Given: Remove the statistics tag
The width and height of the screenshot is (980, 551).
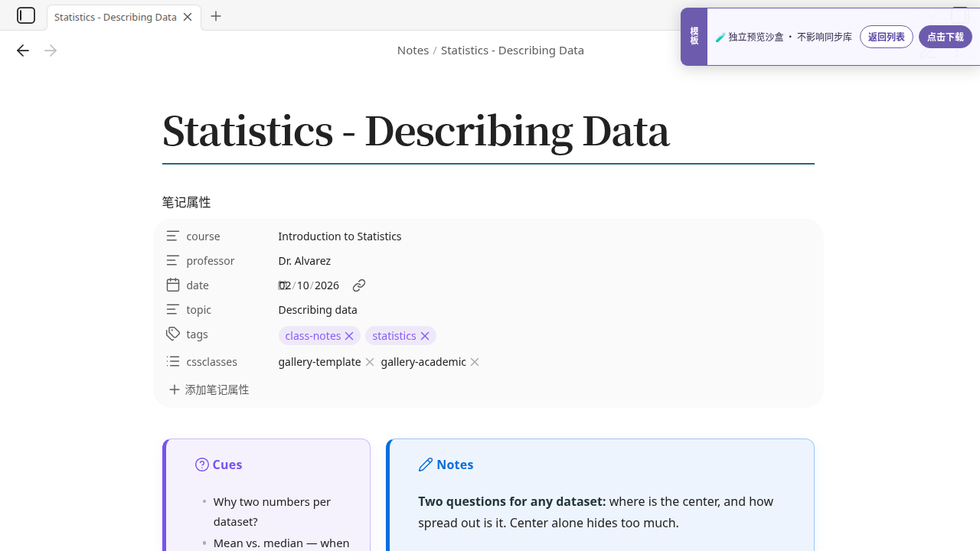Looking at the screenshot, I should [425, 336].
